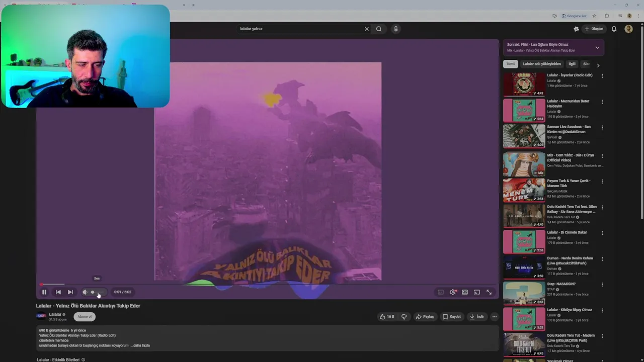Open Chrome extensions puzzle icon

click(x=607, y=16)
